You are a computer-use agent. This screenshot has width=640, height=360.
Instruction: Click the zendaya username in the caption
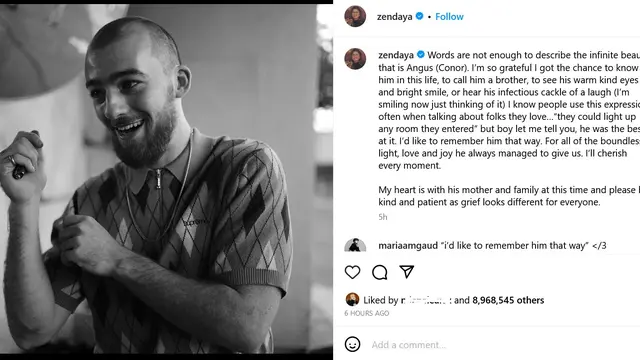396,55
